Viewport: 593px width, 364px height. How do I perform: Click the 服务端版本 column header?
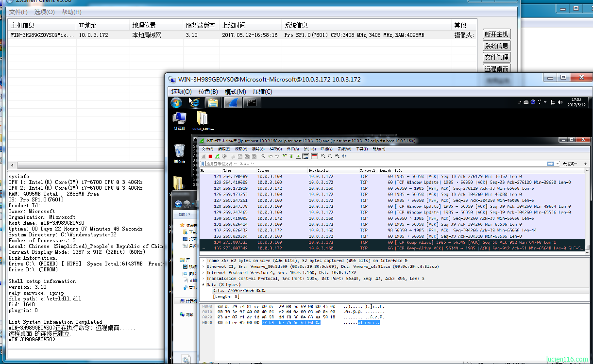click(x=201, y=25)
